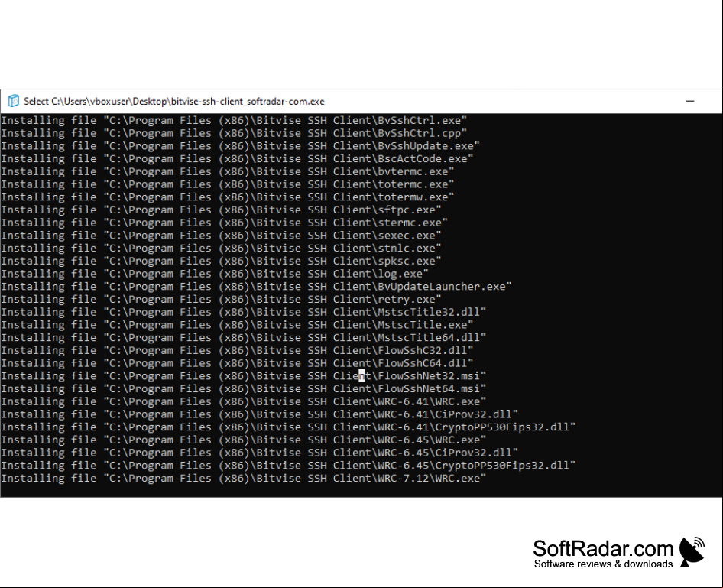
Task: Select the WRC-6.41\WRC.exe install line
Action: pyautogui.click(x=244, y=401)
